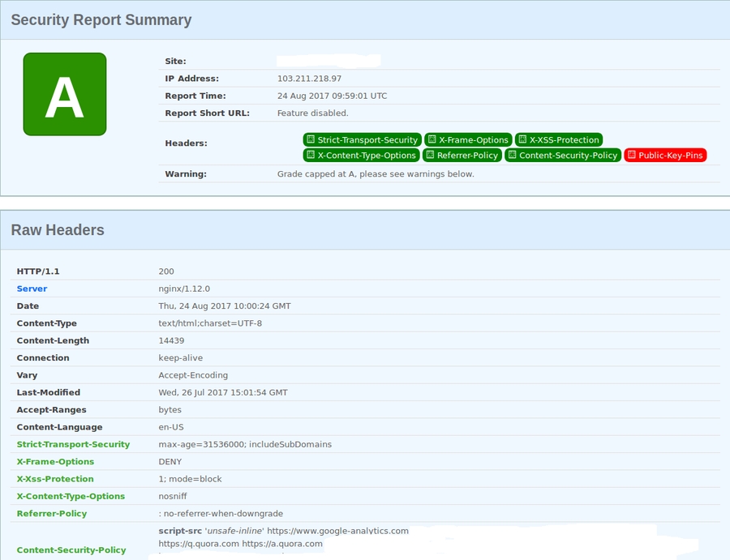This screenshot has width=730, height=560.
Task: Click the green grade A box
Action: [x=65, y=94]
